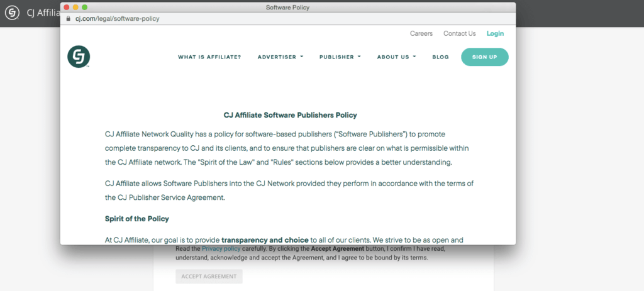Click the Login link
This screenshot has height=291, width=644.
495,33
